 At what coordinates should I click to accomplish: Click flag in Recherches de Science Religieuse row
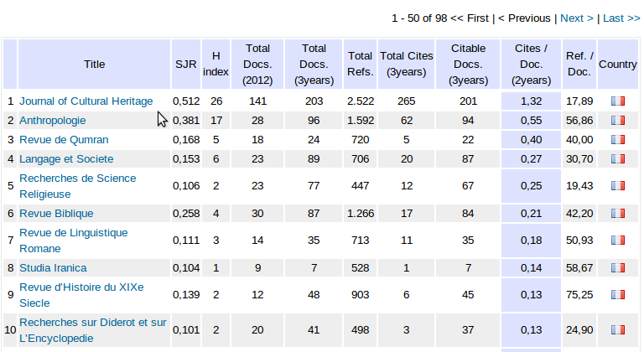[x=618, y=186]
